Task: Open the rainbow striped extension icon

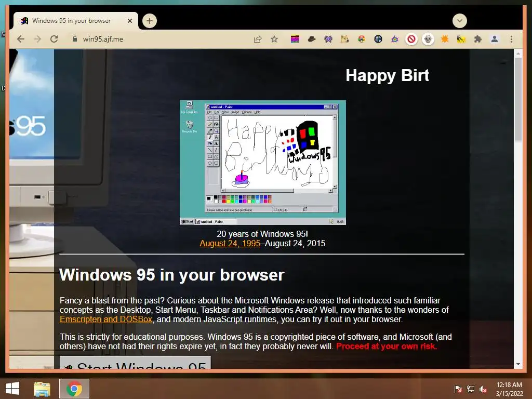Action: (x=295, y=39)
